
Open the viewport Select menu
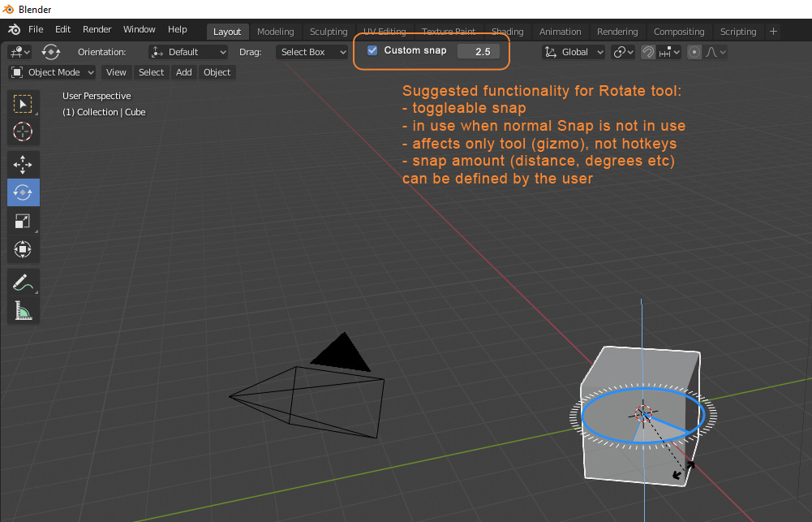pyautogui.click(x=151, y=72)
